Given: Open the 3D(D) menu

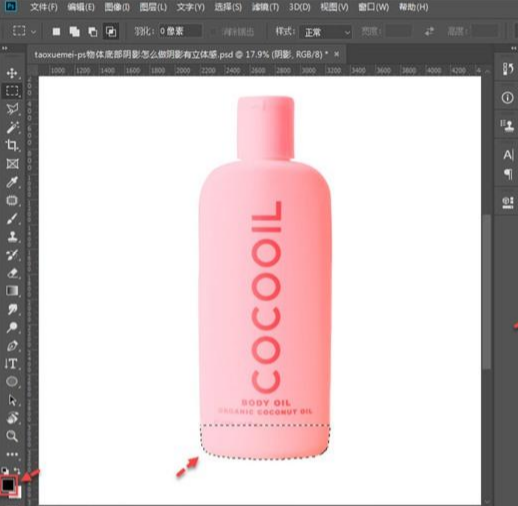Looking at the screenshot, I should click(299, 7).
